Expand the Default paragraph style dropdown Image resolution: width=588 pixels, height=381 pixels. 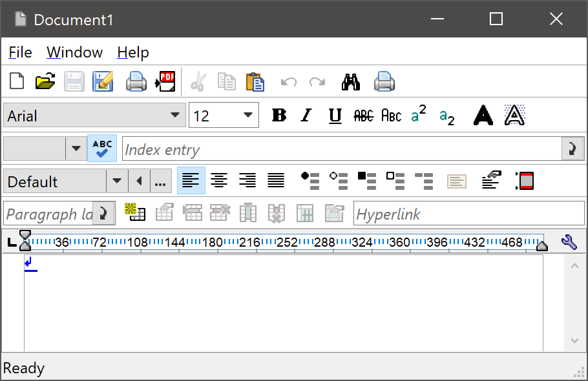[116, 181]
